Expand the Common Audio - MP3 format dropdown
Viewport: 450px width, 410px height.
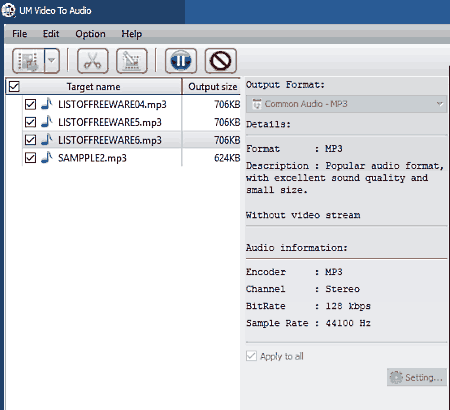(346, 104)
